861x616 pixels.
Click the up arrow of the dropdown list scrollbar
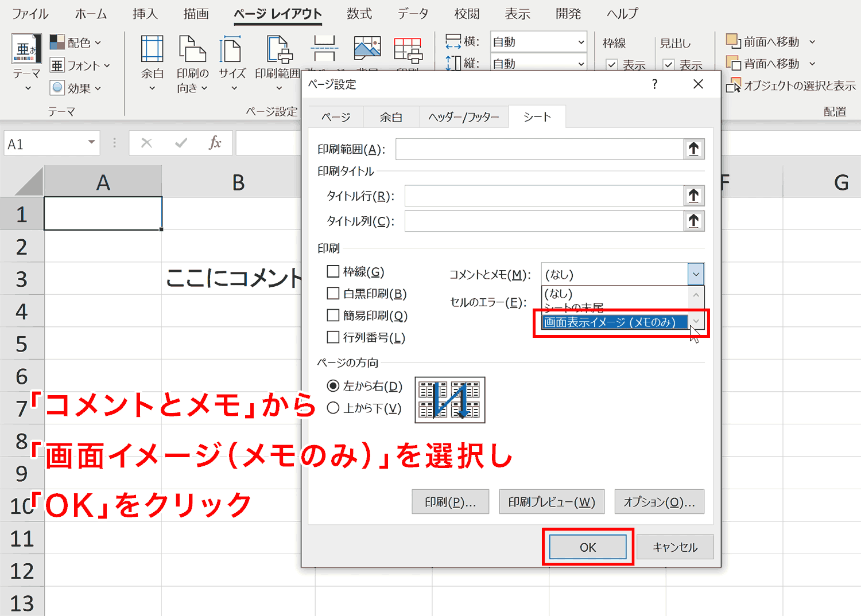click(696, 294)
